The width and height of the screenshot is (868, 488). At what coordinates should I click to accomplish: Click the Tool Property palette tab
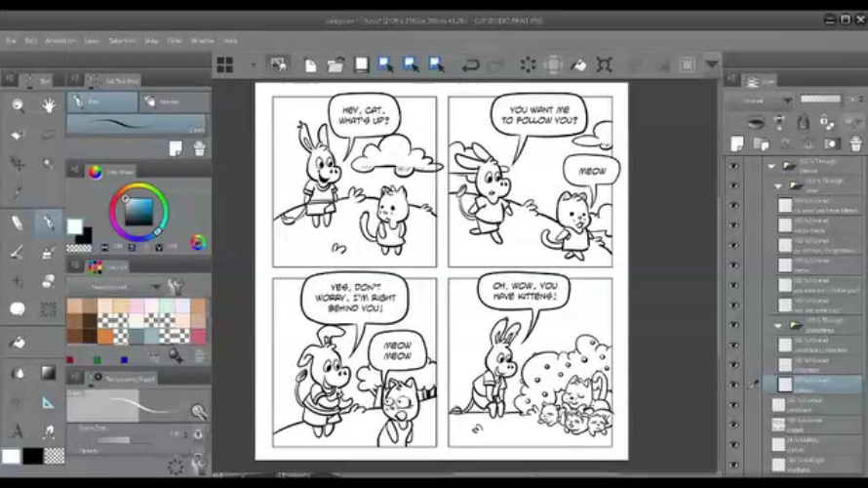pos(121,379)
